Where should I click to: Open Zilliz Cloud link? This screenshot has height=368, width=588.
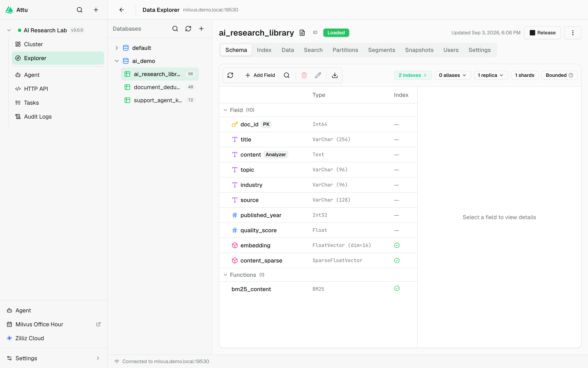coord(54,338)
